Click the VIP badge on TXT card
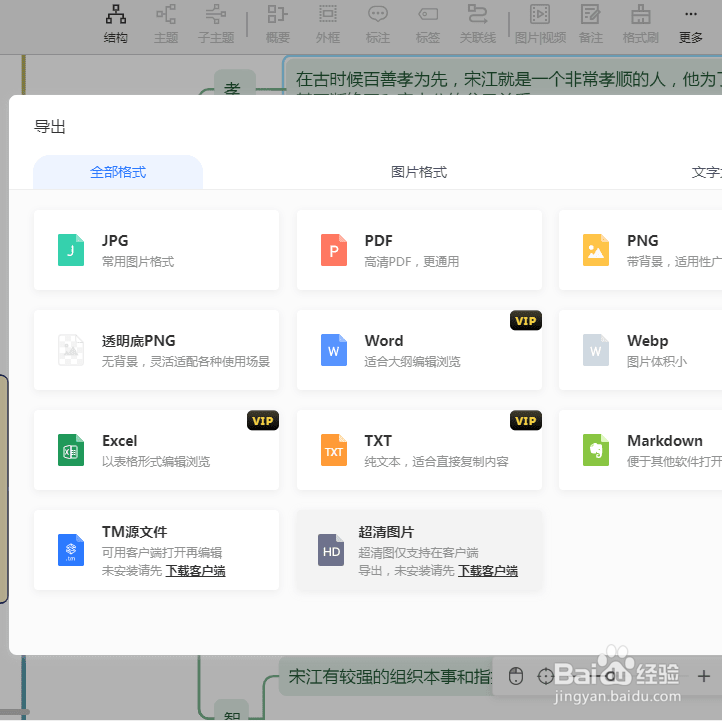This screenshot has height=722, width=722. pyautogui.click(x=526, y=420)
